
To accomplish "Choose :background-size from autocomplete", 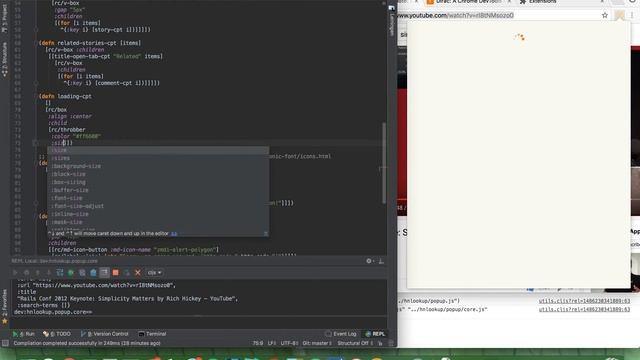I will pyautogui.click(x=158, y=166).
